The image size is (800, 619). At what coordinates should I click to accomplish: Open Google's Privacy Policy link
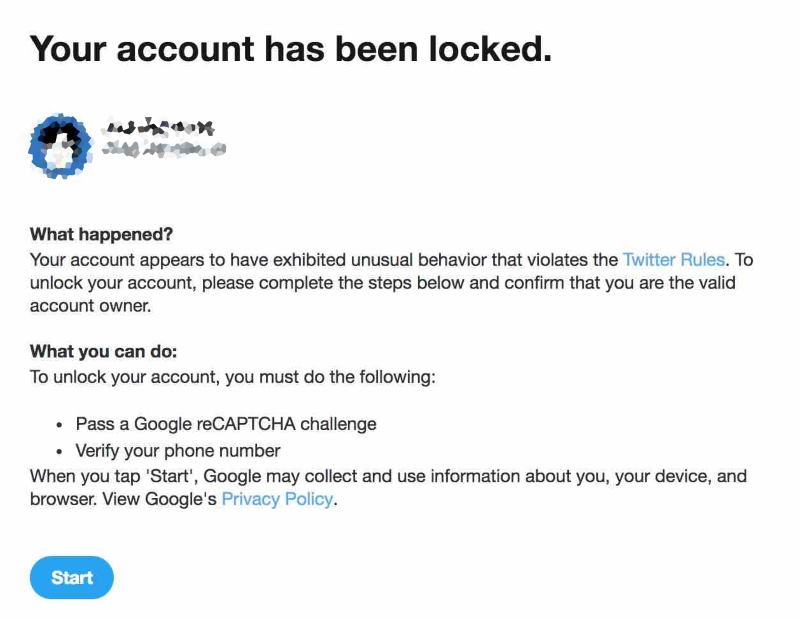(278, 499)
